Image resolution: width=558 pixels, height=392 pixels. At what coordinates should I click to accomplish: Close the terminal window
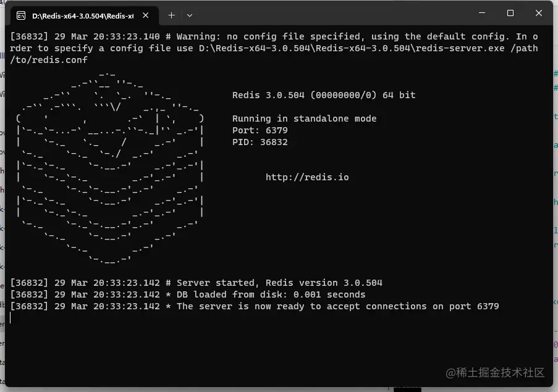point(539,13)
